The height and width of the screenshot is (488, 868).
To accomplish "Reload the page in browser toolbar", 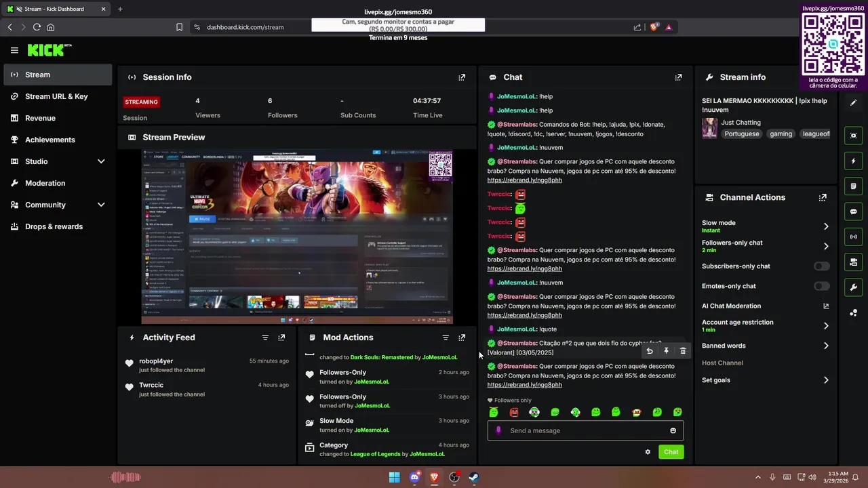I will [37, 27].
